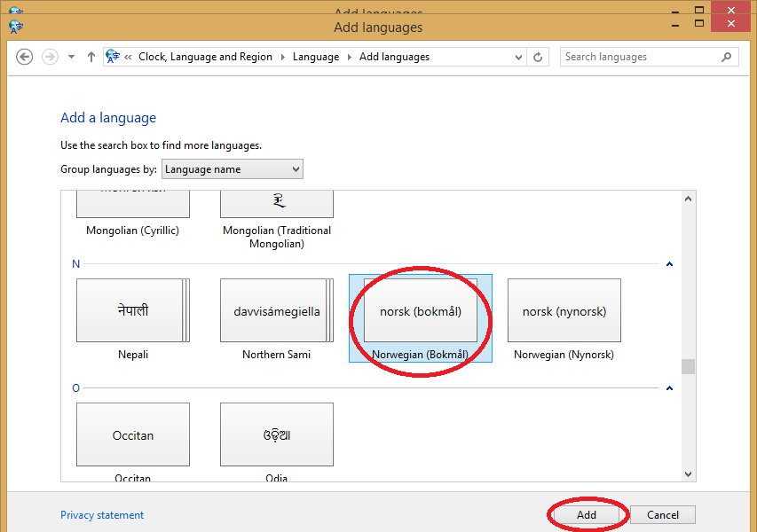This screenshot has width=757, height=532.
Task: Click the forward navigation arrow
Action: pyautogui.click(x=50, y=56)
